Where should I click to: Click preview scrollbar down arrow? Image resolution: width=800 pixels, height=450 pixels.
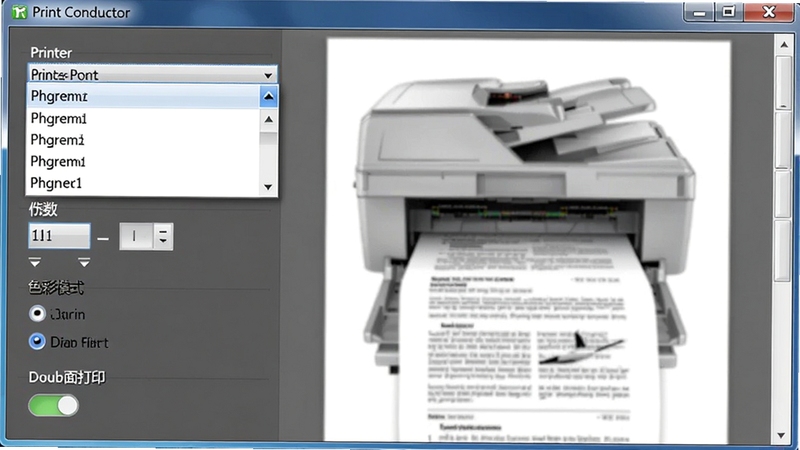coord(781,435)
